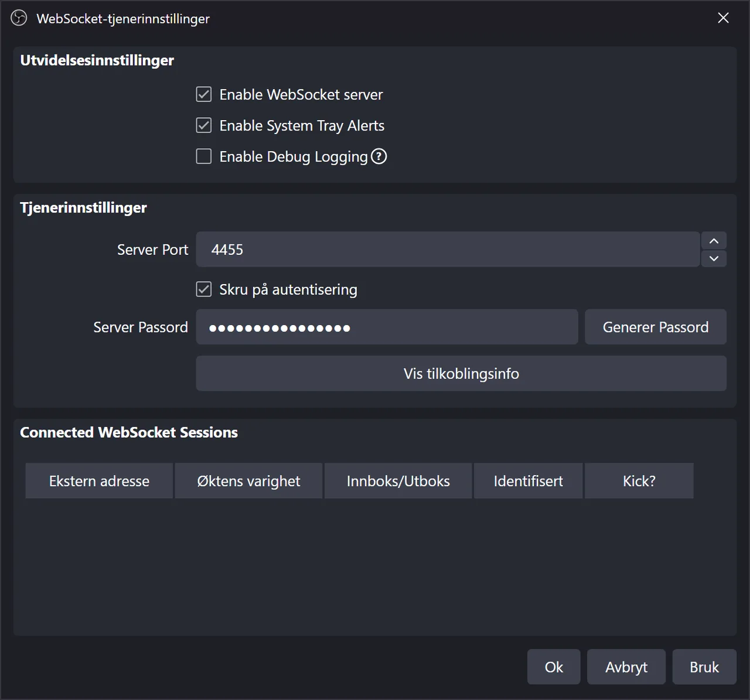Click the Connected WebSocket Sessions heading
This screenshot has height=700, width=750.
click(x=129, y=432)
